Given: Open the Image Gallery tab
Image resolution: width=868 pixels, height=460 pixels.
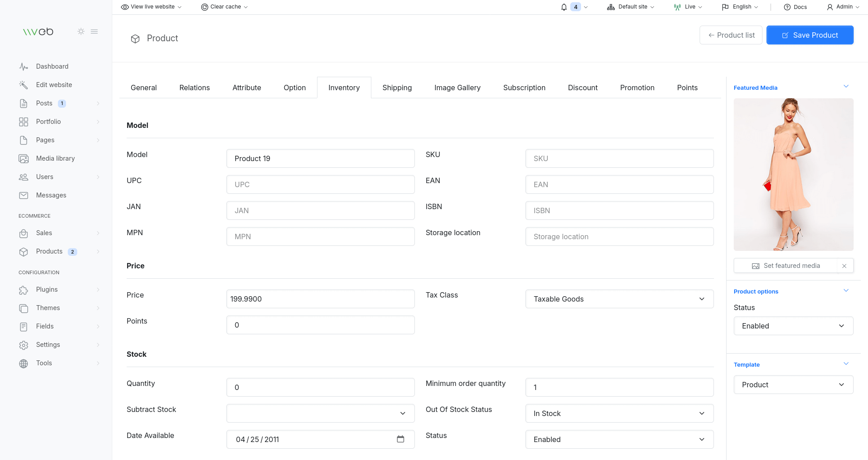Looking at the screenshot, I should tap(457, 88).
